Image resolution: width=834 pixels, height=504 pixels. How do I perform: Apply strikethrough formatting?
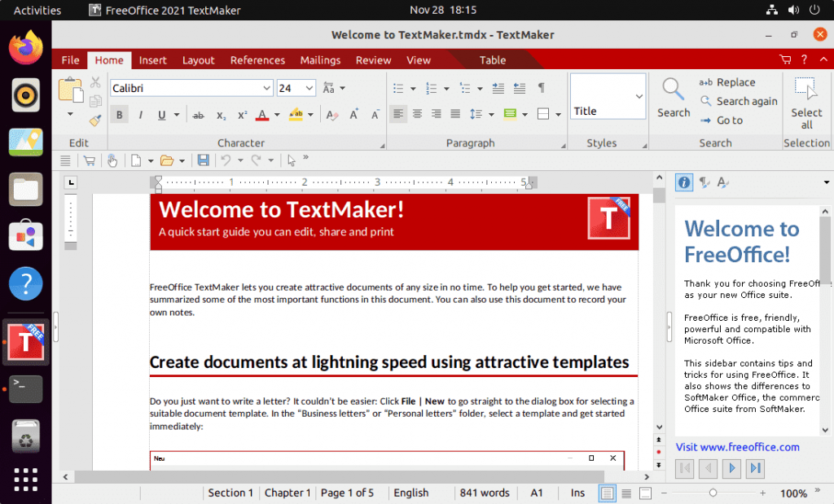click(x=199, y=115)
